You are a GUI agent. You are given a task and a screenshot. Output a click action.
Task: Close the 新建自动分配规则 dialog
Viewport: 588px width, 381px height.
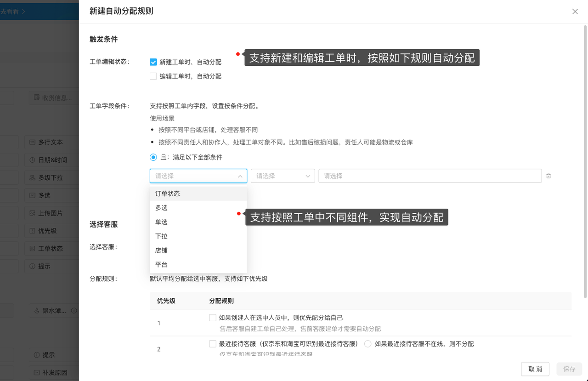(x=575, y=11)
